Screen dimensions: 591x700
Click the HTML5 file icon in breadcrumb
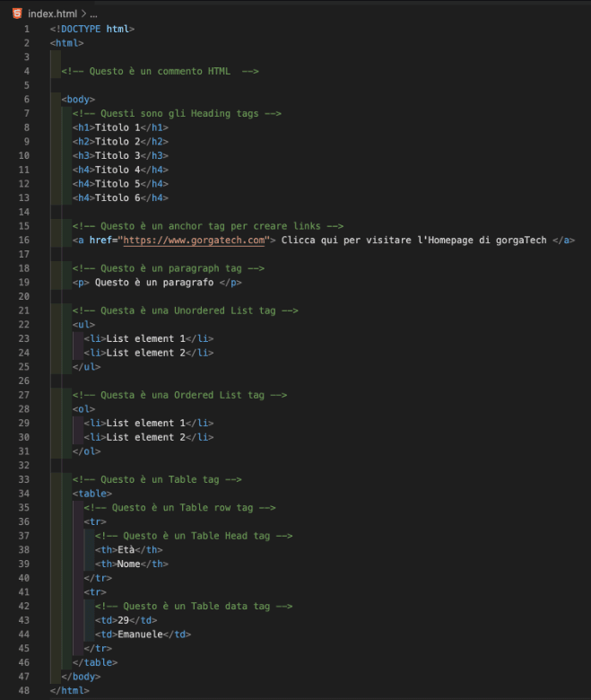tap(17, 13)
